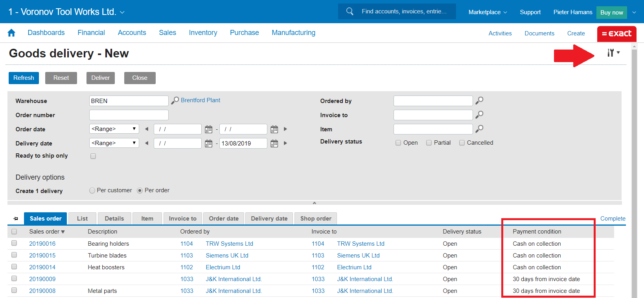Image resolution: width=644 pixels, height=298 pixels.
Task: Click Delivery date next period arrow
Action: tap(285, 143)
